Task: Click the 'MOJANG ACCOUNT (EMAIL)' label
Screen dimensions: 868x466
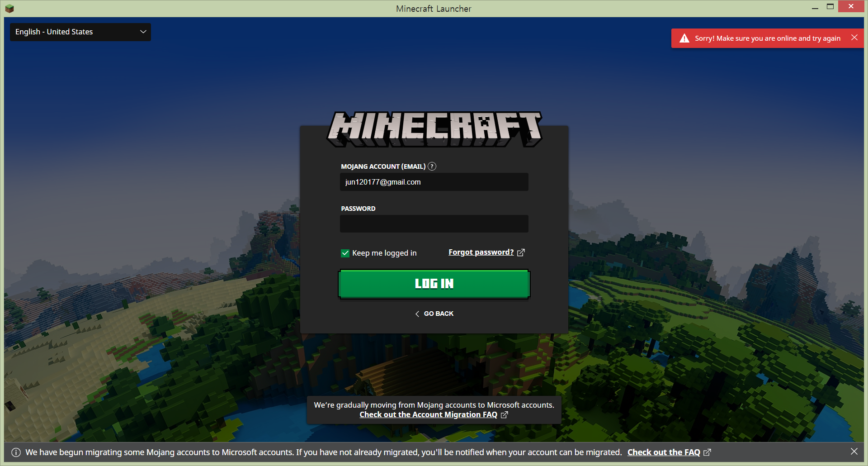Action: 383,166
